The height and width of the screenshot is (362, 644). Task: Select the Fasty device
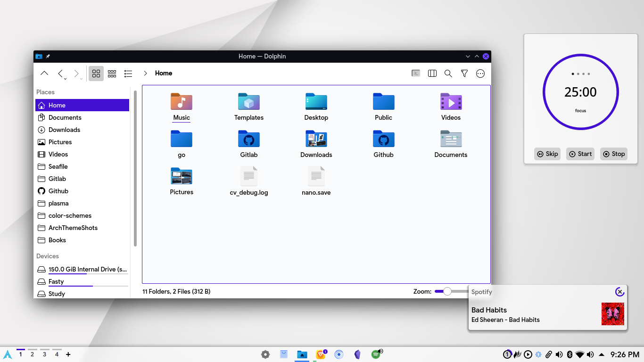tap(82, 281)
